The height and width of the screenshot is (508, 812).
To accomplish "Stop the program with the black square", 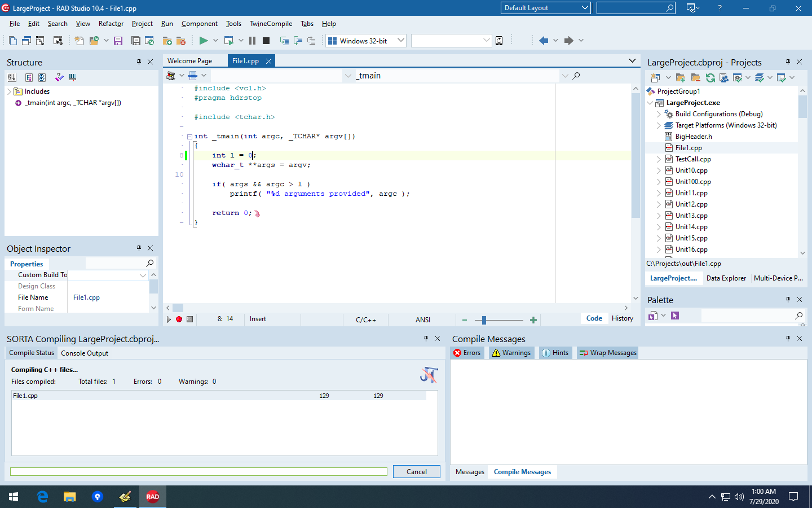I will [x=266, y=41].
